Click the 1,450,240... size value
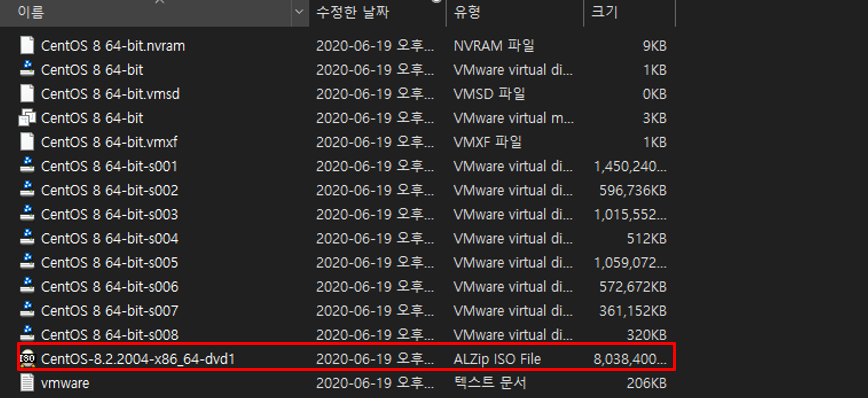 pos(630,166)
